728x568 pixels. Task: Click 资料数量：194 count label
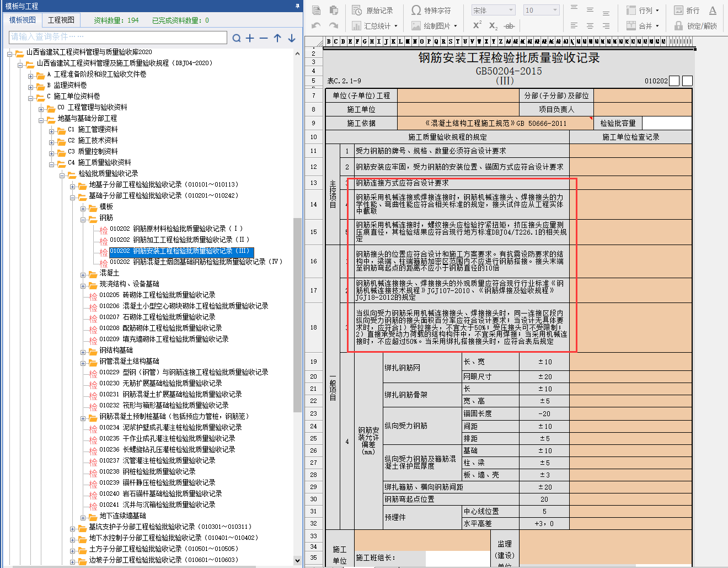[x=116, y=20]
